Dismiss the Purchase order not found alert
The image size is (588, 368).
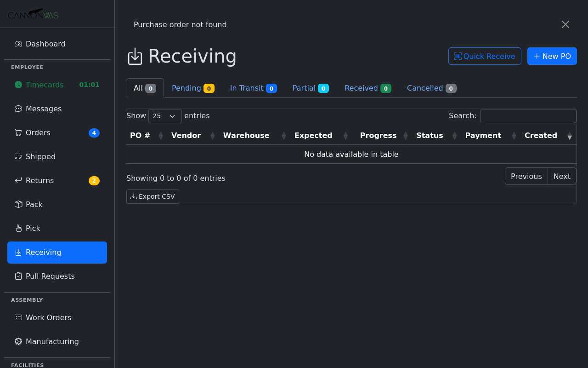pyautogui.click(x=565, y=24)
